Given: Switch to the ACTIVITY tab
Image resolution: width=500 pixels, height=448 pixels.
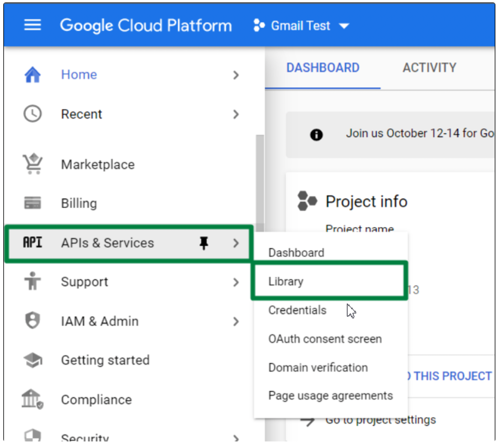Looking at the screenshot, I should click(429, 68).
